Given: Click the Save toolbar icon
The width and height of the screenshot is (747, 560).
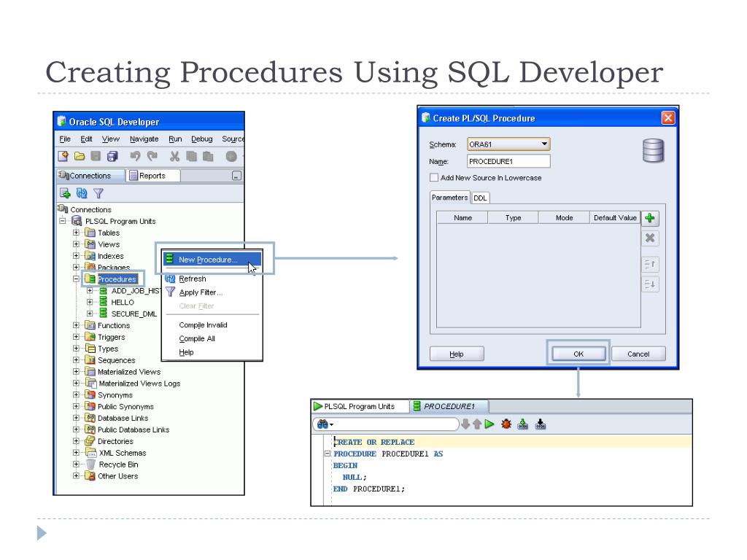Looking at the screenshot, I should [96, 156].
